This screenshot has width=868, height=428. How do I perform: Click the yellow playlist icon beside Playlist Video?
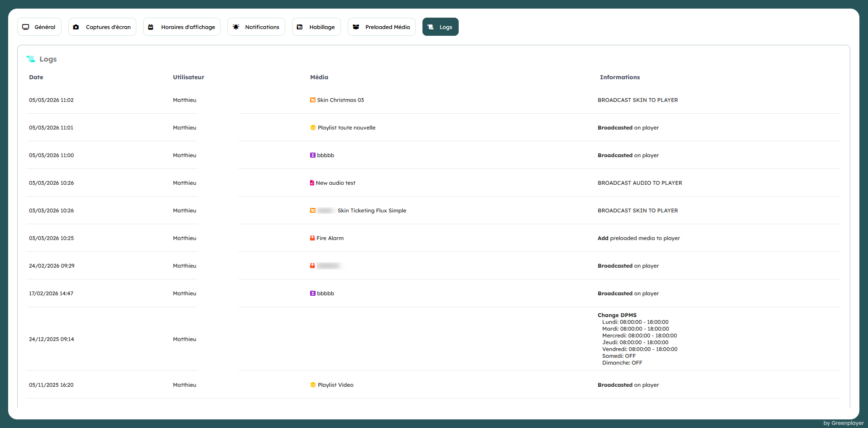[x=313, y=385]
